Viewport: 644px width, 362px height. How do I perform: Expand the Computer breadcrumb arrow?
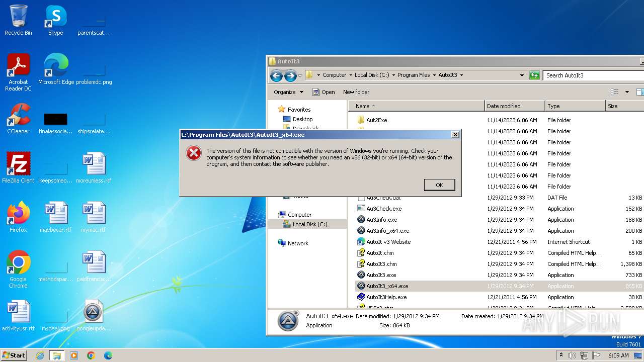point(351,75)
